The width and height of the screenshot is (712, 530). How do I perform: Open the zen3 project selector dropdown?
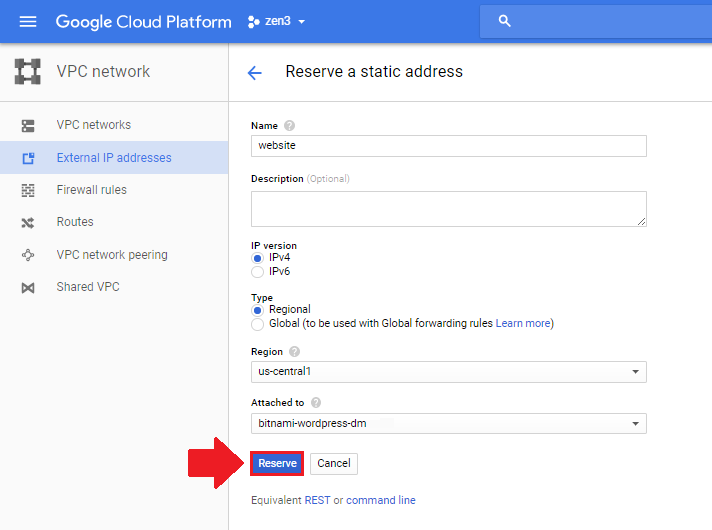tap(276, 21)
